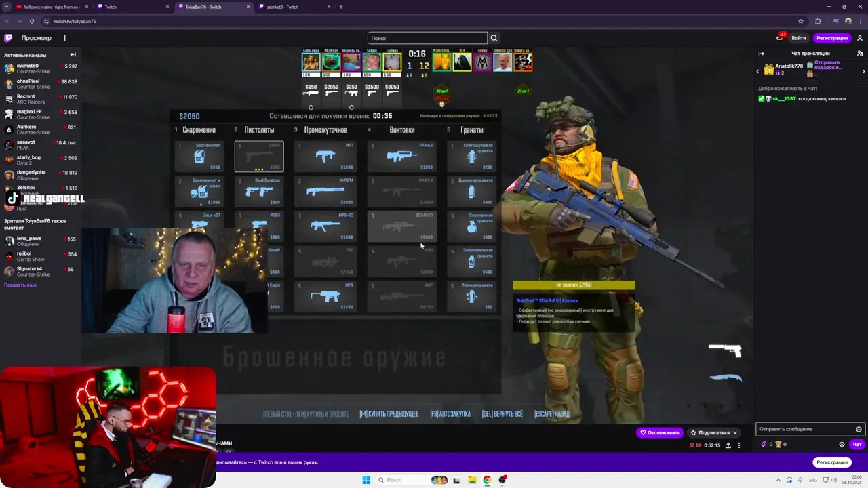The width and height of the screenshot is (868, 488).
Task: Open ohnePixel channel in sidebar
Action: click(41, 84)
